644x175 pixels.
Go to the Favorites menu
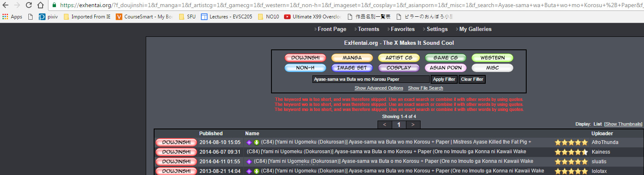403,29
